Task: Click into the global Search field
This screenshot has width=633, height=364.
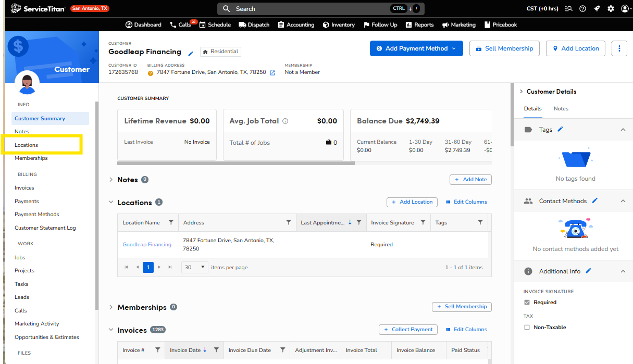Action: tap(320, 9)
